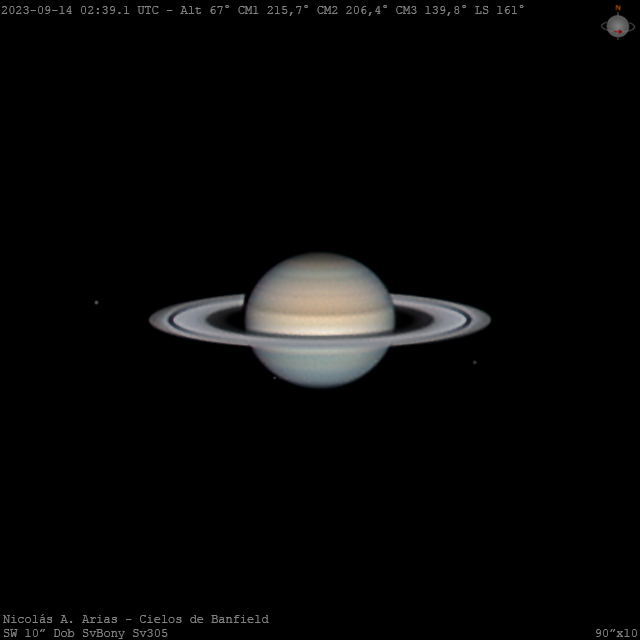Click the "Cielos de Banfield" text

tap(204, 619)
